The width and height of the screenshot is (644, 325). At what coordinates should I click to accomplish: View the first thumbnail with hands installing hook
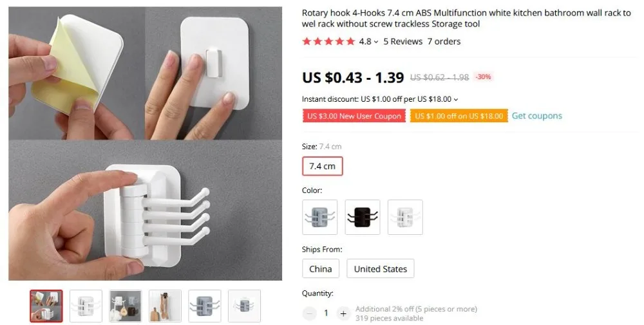[x=46, y=306]
